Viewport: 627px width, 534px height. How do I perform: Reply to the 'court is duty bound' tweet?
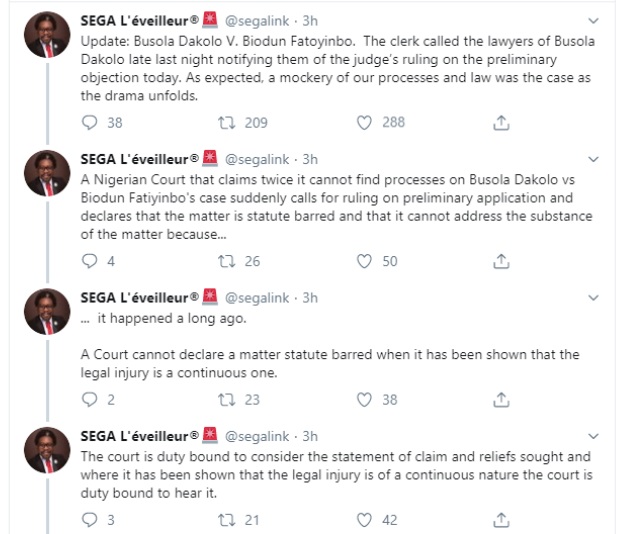(89, 519)
